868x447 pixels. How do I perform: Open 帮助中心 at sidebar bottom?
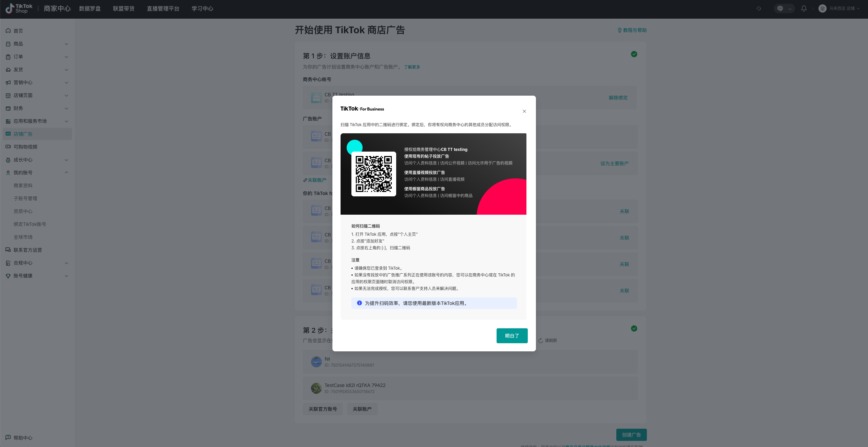23,438
